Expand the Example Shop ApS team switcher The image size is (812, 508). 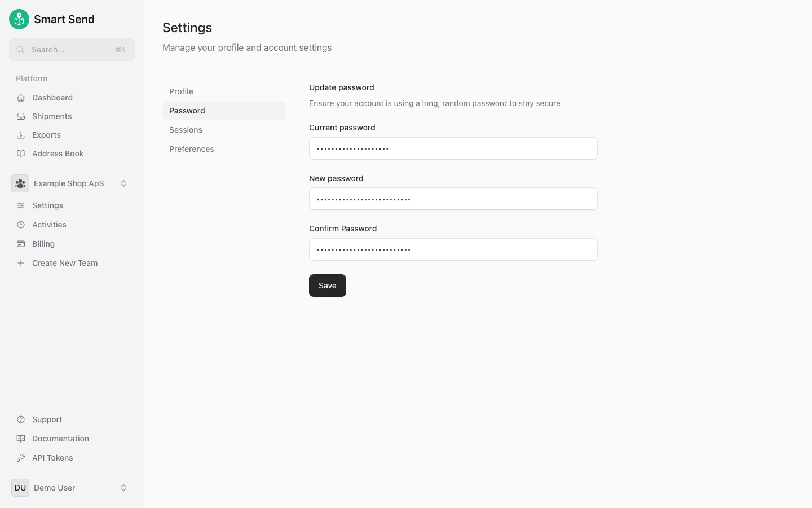123,183
